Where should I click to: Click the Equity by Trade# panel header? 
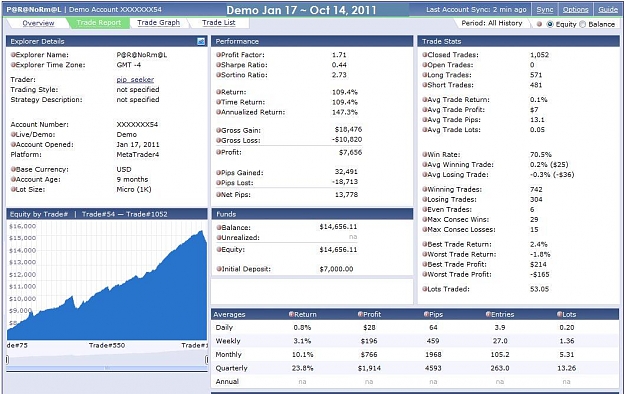click(107, 214)
